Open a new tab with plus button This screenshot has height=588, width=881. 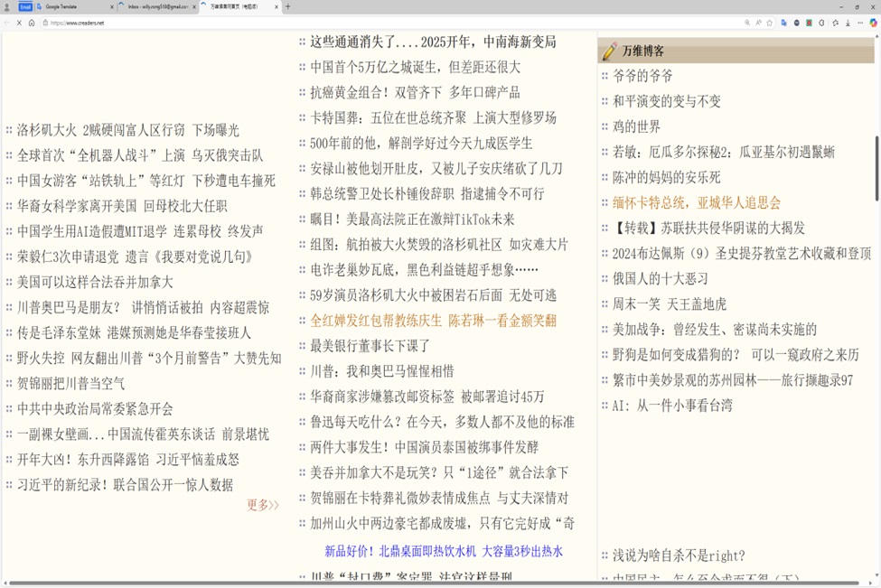(x=288, y=6)
